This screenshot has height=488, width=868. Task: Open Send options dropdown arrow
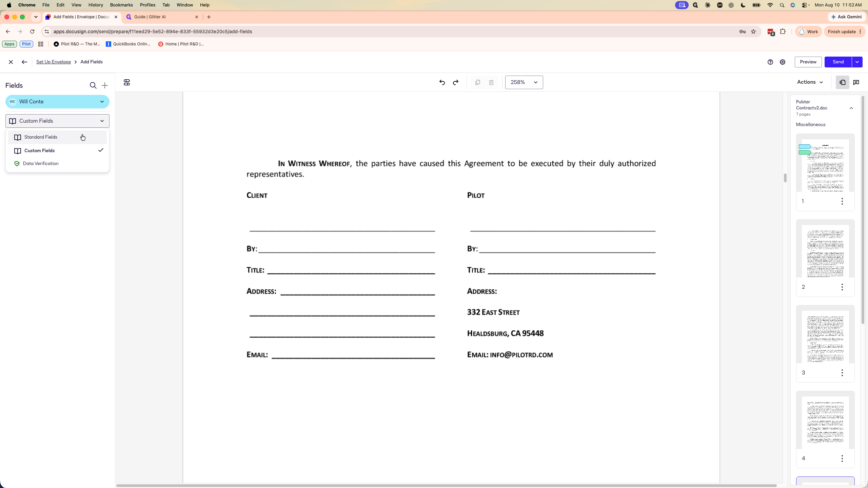[857, 62]
